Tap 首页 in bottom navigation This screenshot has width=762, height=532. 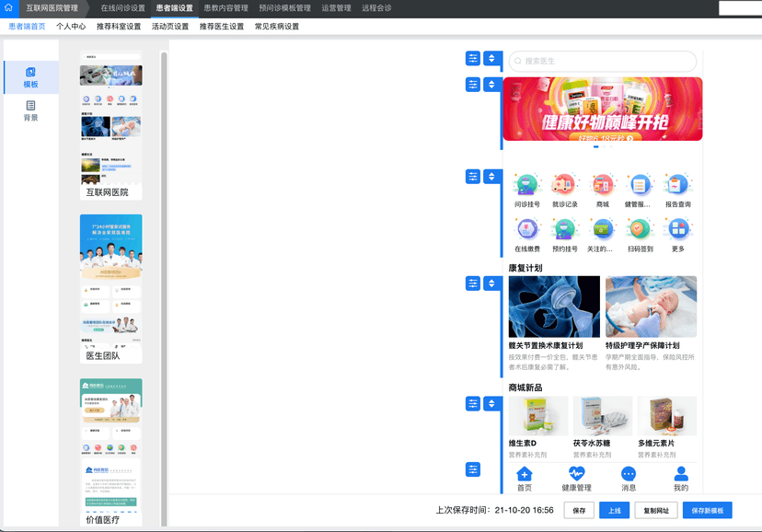pyautogui.click(x=525, y=479)
